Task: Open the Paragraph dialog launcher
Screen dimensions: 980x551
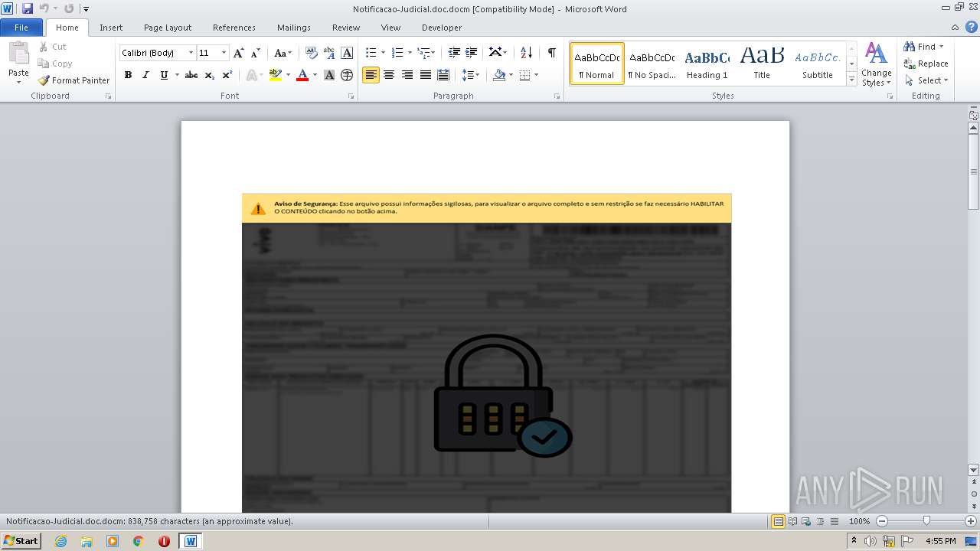Action: (560, 96)
